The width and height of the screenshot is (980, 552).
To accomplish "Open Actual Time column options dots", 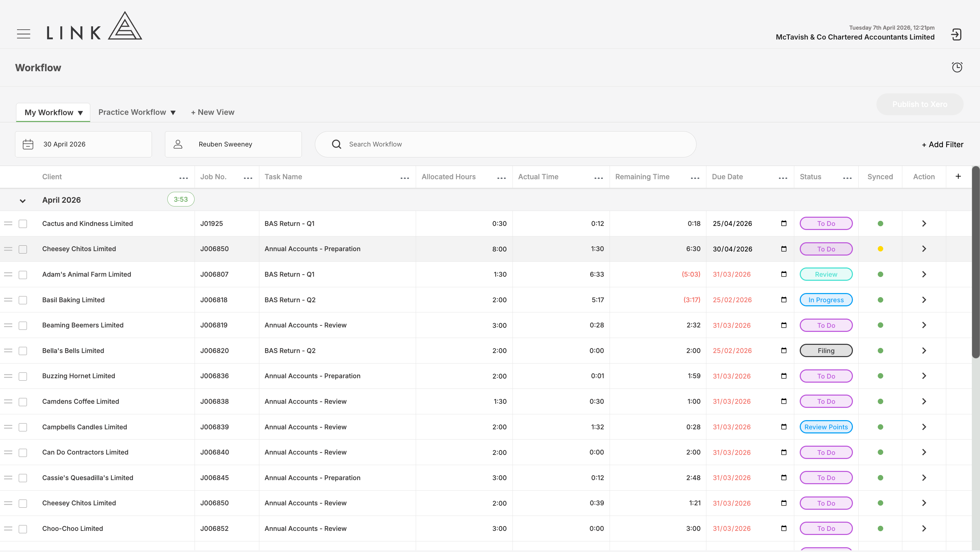I will (x=598, y=178).
